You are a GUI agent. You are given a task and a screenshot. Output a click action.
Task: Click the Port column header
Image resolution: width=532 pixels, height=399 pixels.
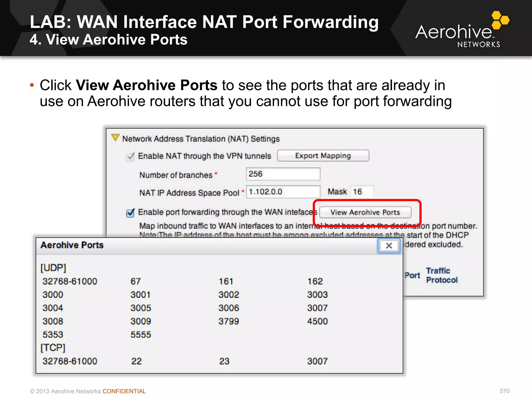[412, 275]
